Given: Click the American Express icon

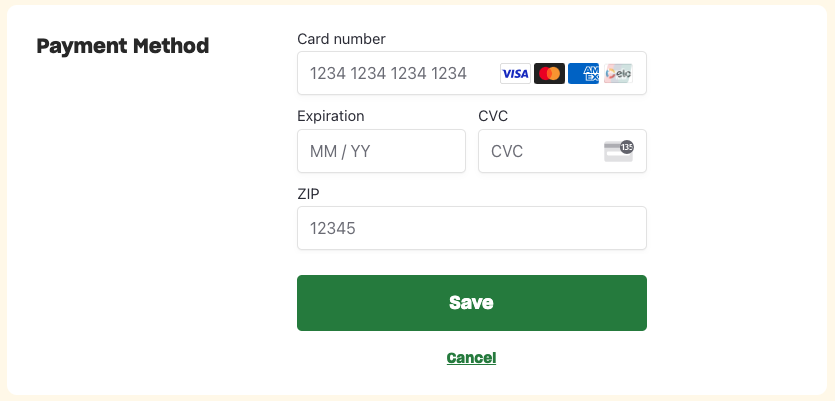Looking at the screenshot, I should pos(583,73).
